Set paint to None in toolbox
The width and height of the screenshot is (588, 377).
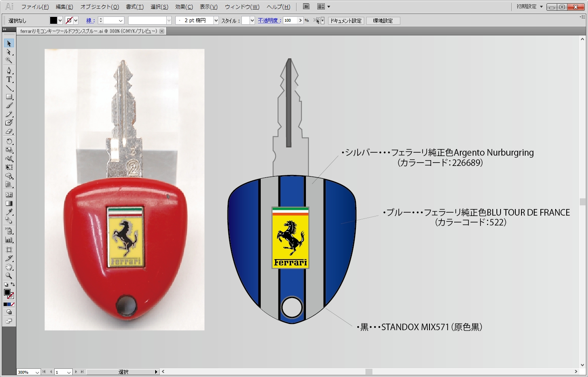tap(13, 304)
